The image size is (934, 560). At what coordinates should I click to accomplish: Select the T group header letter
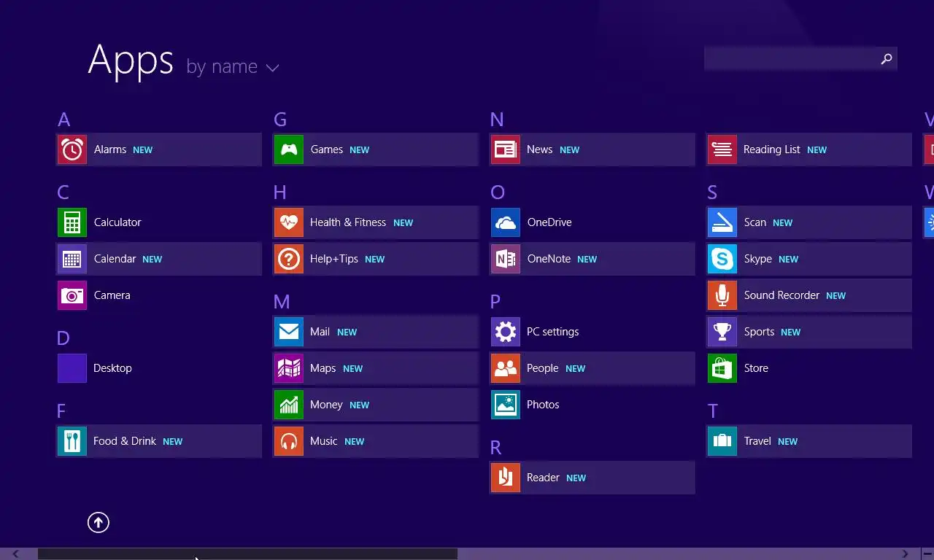(x=713, y=411)
